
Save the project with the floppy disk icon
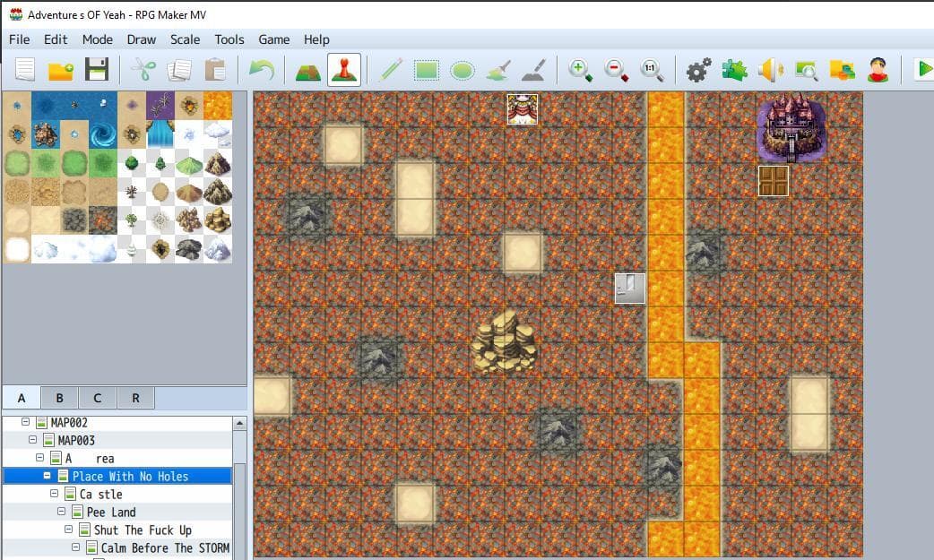pos(97,70)
